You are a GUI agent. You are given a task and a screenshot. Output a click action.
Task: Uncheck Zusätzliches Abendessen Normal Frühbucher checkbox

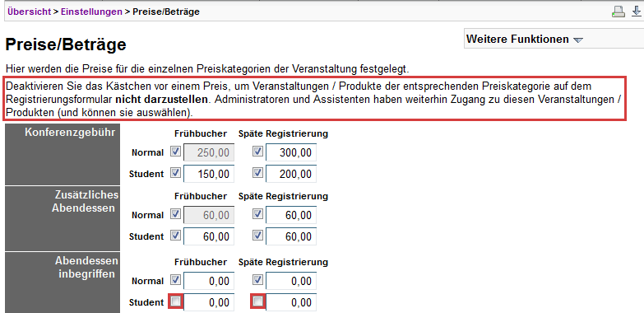point(176,214)
